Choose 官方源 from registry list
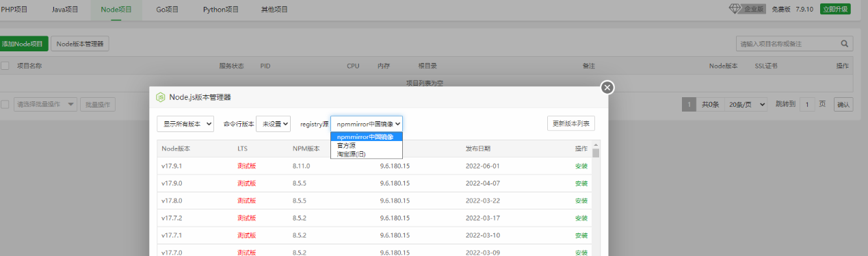This screenshot has height=256, width=868. (367, 145)
